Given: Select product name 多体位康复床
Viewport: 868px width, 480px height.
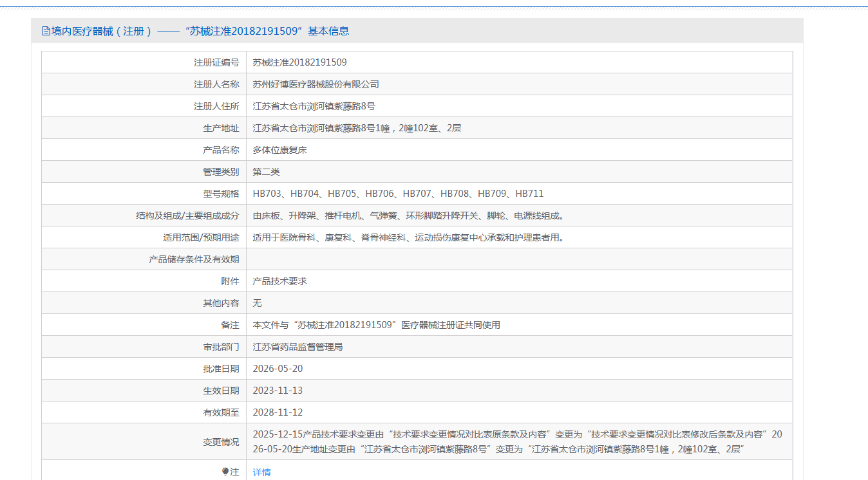Looking at the screenshot, I should tap(280, 150).
